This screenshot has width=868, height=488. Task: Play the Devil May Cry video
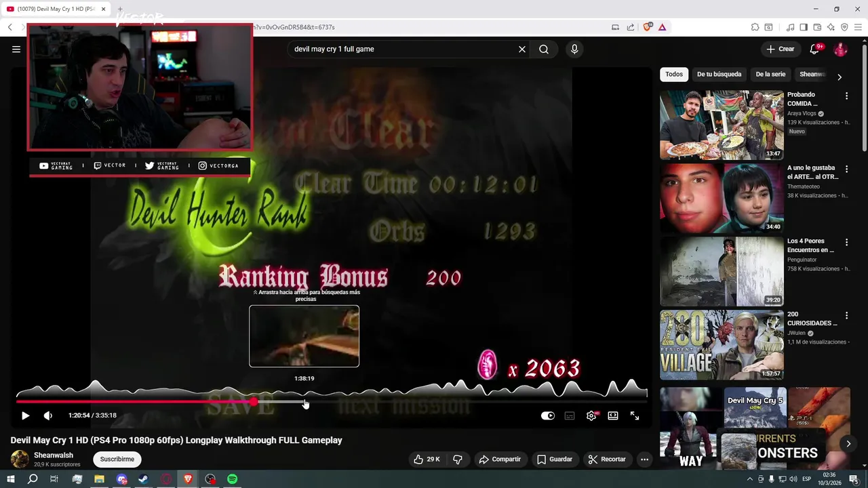pyautogui.click(x=25, y=415)
